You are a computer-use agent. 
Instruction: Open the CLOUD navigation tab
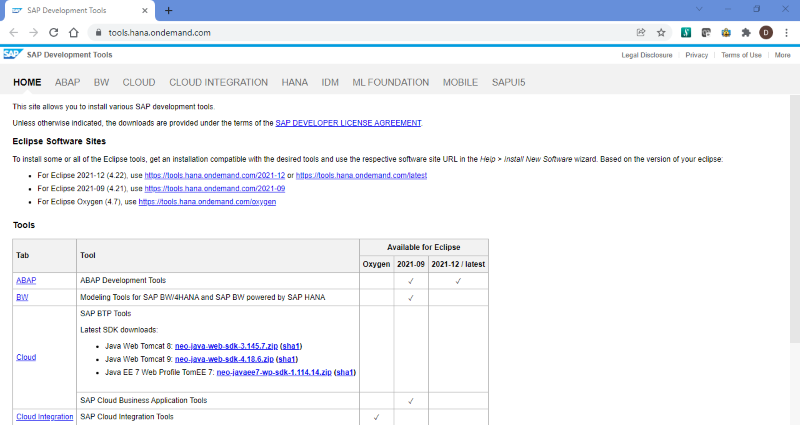coord(138,82)
